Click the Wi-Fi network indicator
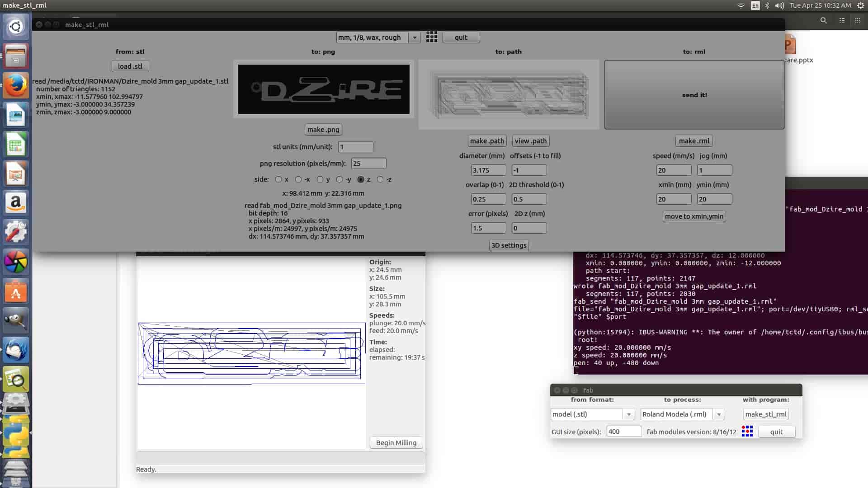Viewport: 868px width, 488px height. pyautogui.click(x=741, y=5)
